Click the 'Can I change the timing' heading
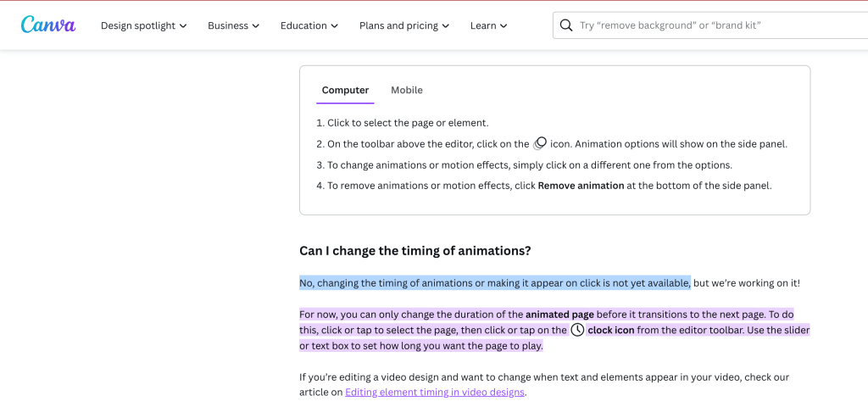The height and width of the screenshot is (418, 868). tap(415, 251)
